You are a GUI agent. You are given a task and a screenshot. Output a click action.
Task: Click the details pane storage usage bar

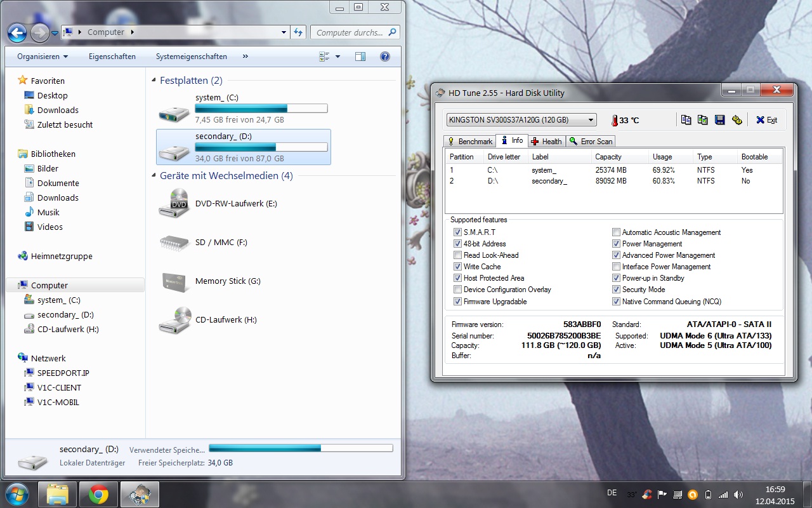pos(301,448)
